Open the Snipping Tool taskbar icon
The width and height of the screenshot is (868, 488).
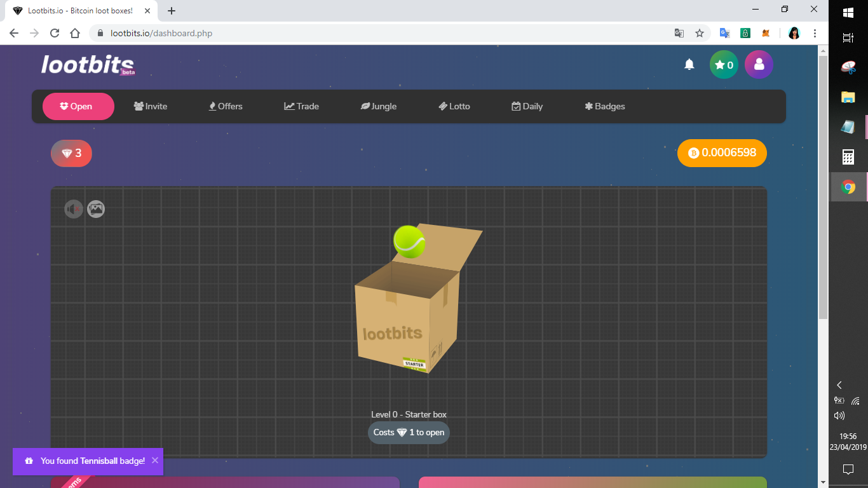[x=848, y=67]
